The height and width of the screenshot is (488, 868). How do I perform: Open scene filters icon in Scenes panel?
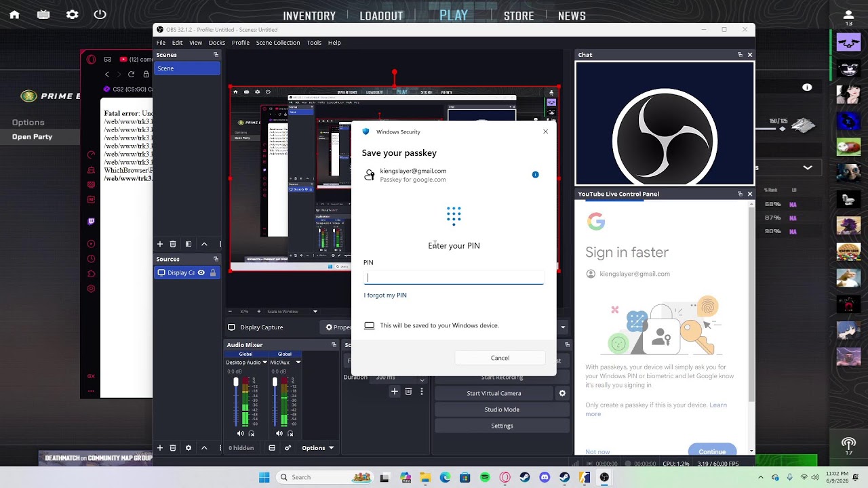click(189, 244)
